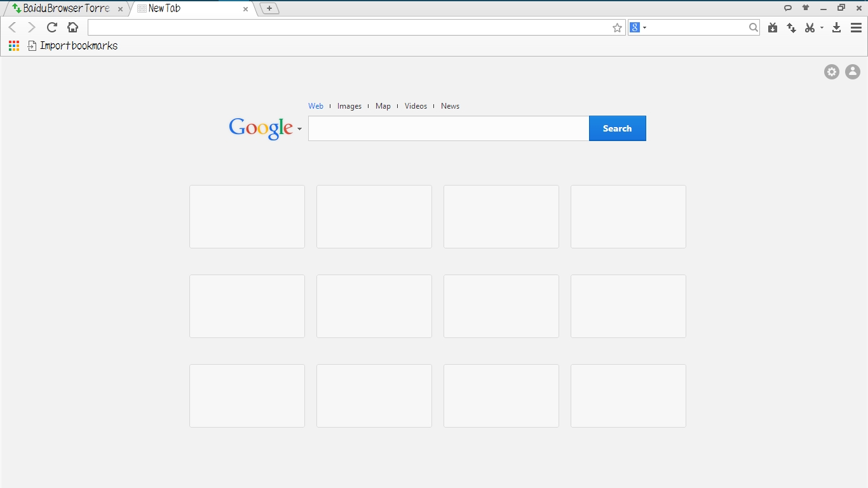Open the hamburger main menu

point(856,27)
